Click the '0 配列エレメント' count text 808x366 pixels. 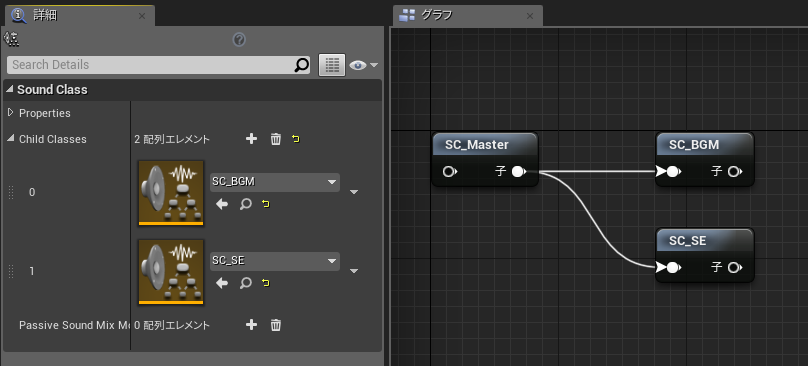point(172,325)
